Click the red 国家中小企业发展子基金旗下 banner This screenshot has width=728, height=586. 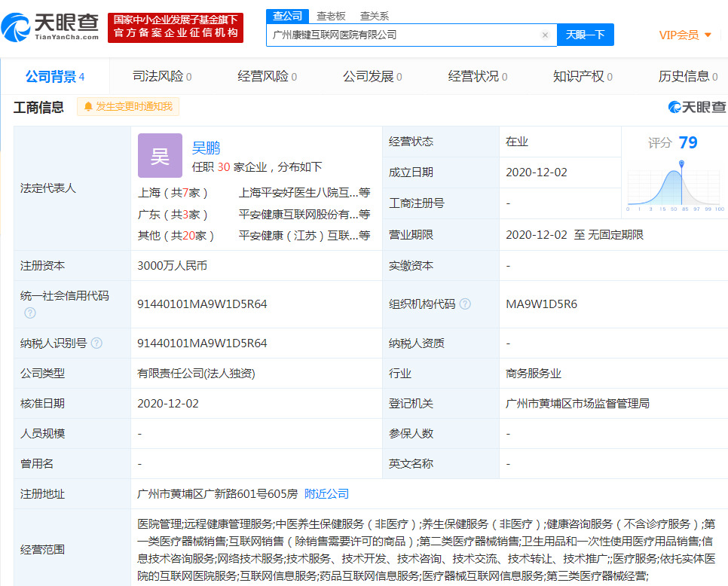[176, 28]
